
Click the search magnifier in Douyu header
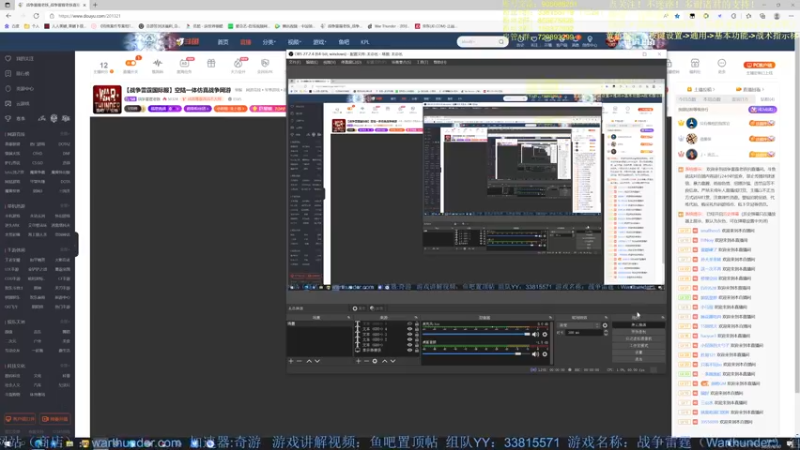[x=501, y=42]
